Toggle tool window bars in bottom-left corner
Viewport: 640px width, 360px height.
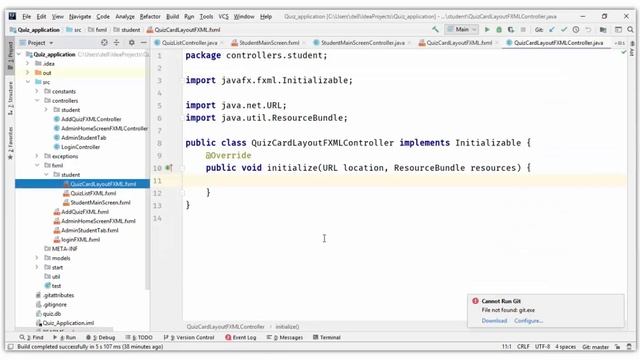point(11,347)
